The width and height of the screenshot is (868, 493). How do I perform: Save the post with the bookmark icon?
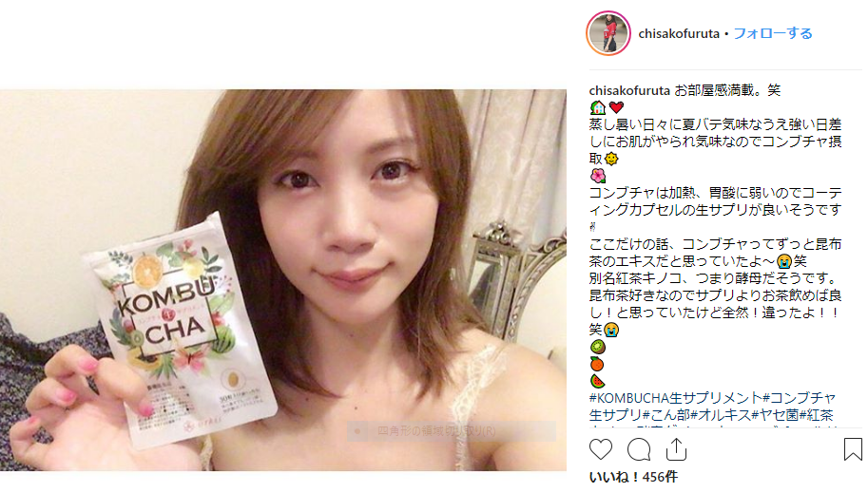tap(853, 449)
